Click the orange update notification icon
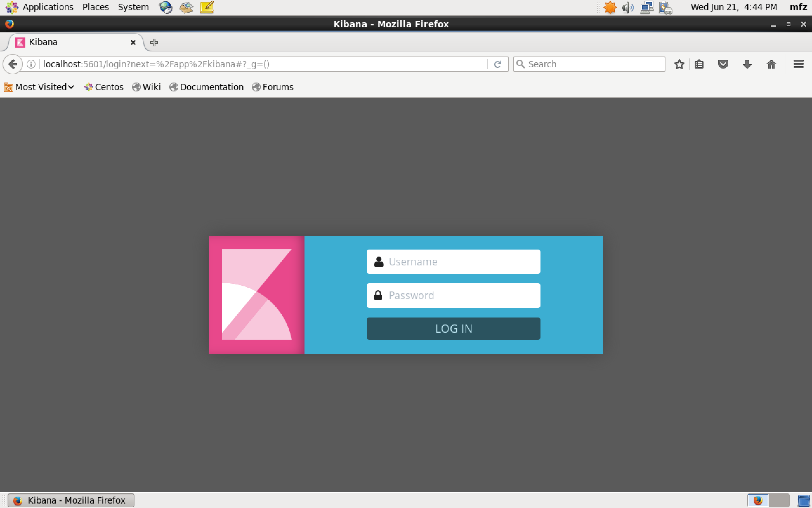The image size is (812, 508). click(x=610, y=7)
